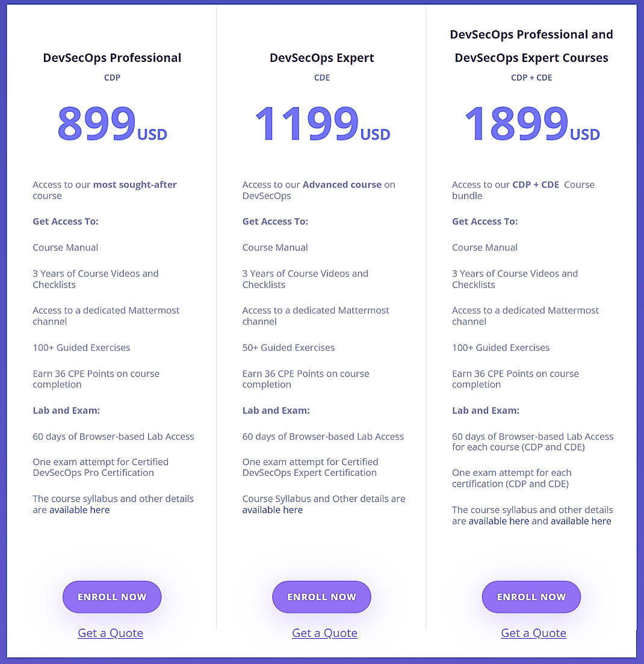Screen dimensions: 644x664
Task: Click the CDP + CDE label on bundle card
Action: 531,78
